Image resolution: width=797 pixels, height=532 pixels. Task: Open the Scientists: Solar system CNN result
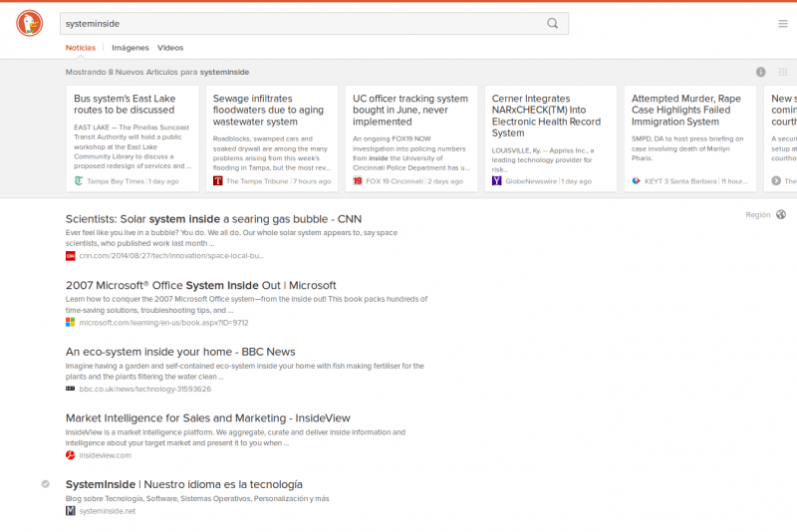213,219
